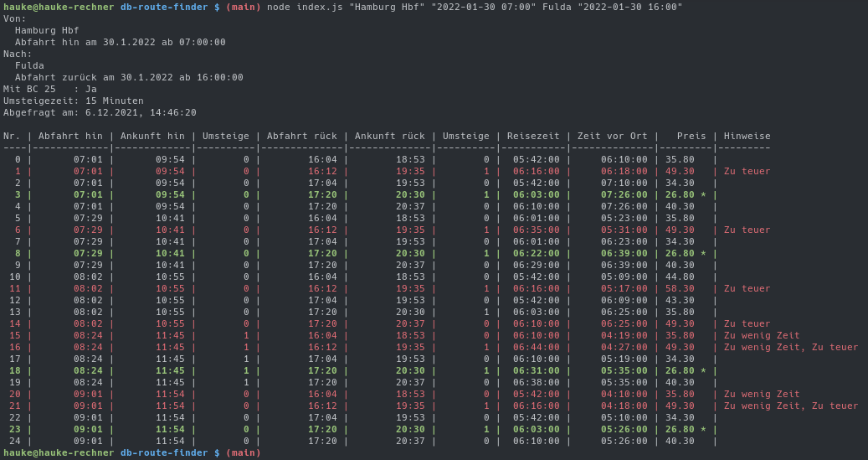Click Reisezeit "06:29:00" in row 9

click(536, 265)
